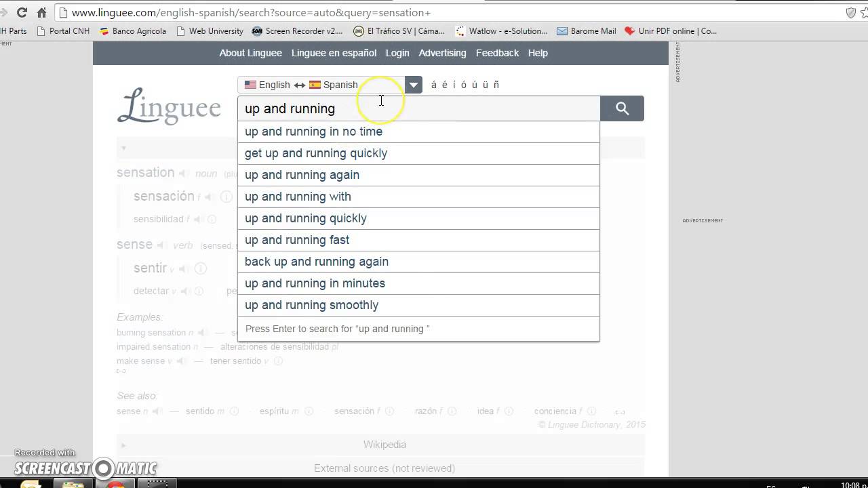Select English ↔ Spanish language selector
The width and height of the screenshot is (868, 488).
[x=321, y=85]
